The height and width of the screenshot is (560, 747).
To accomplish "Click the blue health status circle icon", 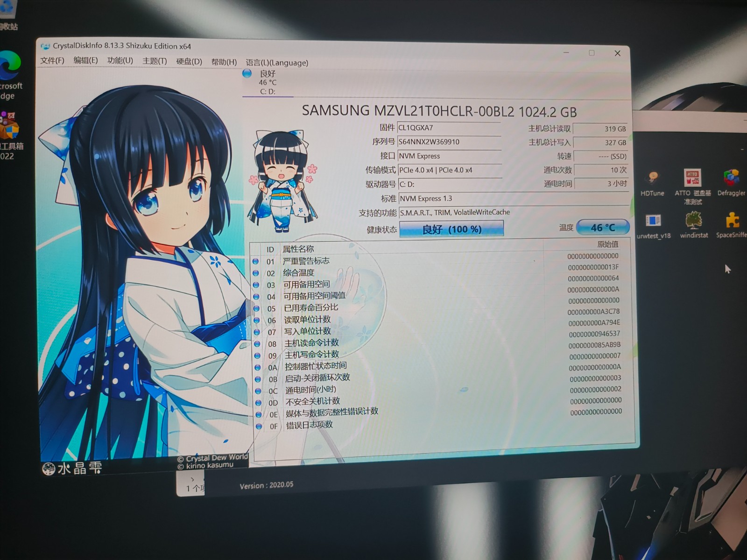I will (x=247, y=74).
